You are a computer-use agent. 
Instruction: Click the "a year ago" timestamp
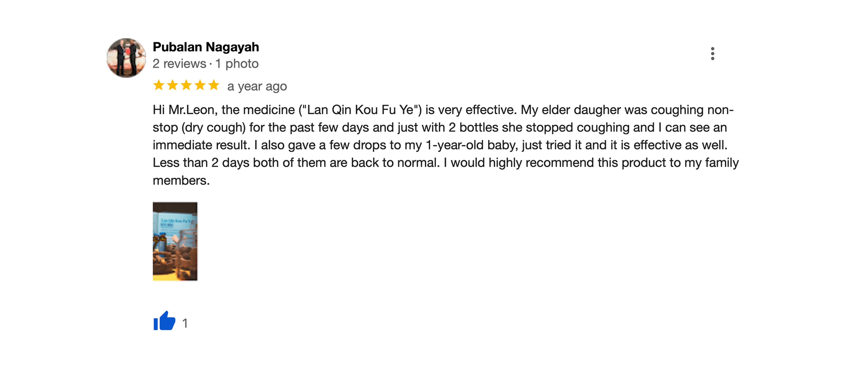pos(257,86)
